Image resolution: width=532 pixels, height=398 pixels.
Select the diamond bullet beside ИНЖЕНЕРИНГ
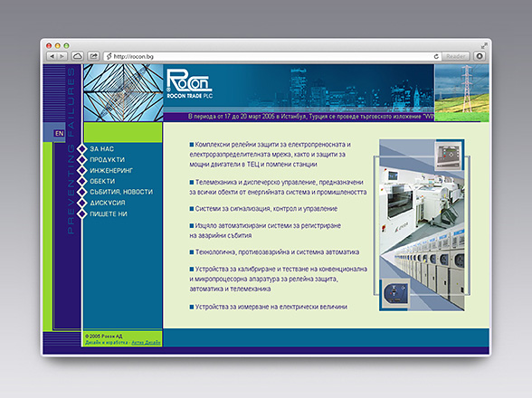click(x=82, y=170)
